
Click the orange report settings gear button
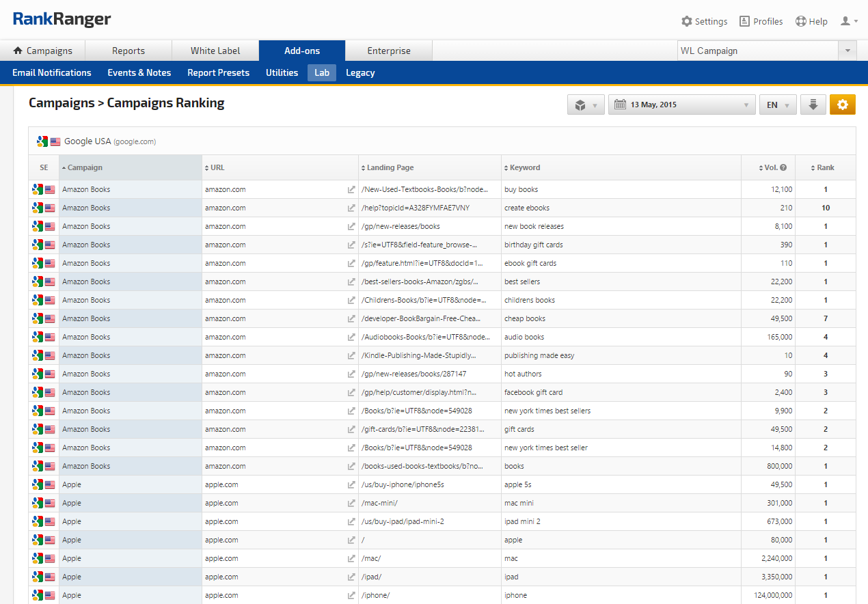click(x=842, y=105)
